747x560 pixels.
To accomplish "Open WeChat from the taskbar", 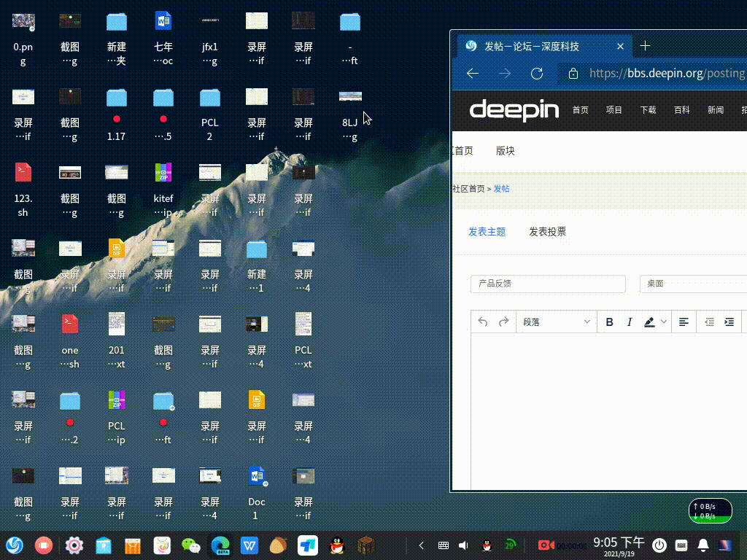I will (x=190, y=545).
